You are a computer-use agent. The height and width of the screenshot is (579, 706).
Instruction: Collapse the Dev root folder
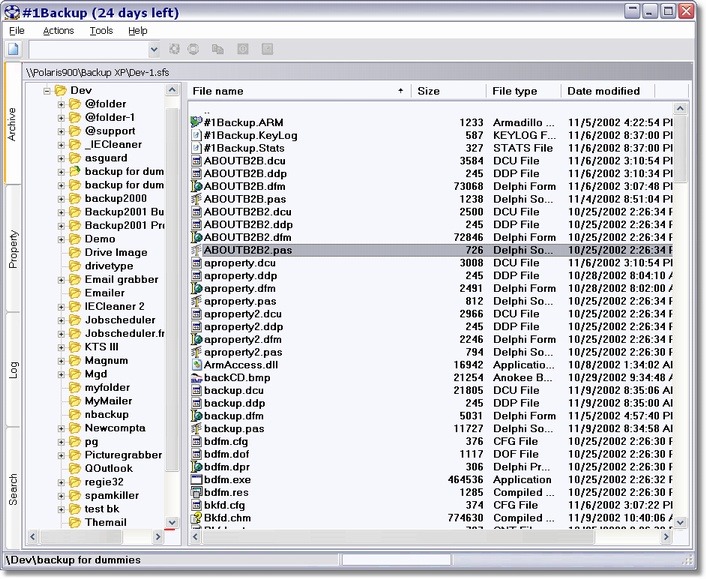(x=47, y=91)
